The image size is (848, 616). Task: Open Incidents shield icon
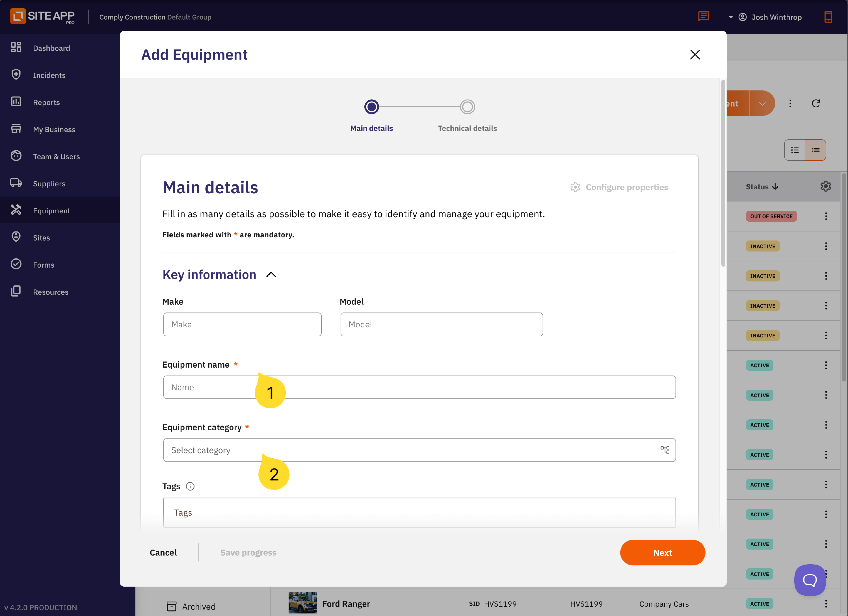coord(16,74)
